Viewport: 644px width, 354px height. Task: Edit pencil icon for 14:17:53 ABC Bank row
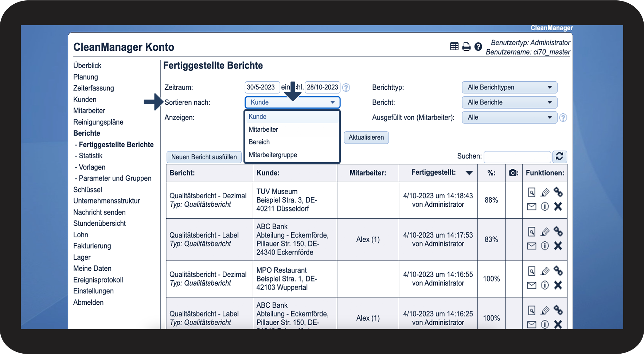tap(545, 232)
